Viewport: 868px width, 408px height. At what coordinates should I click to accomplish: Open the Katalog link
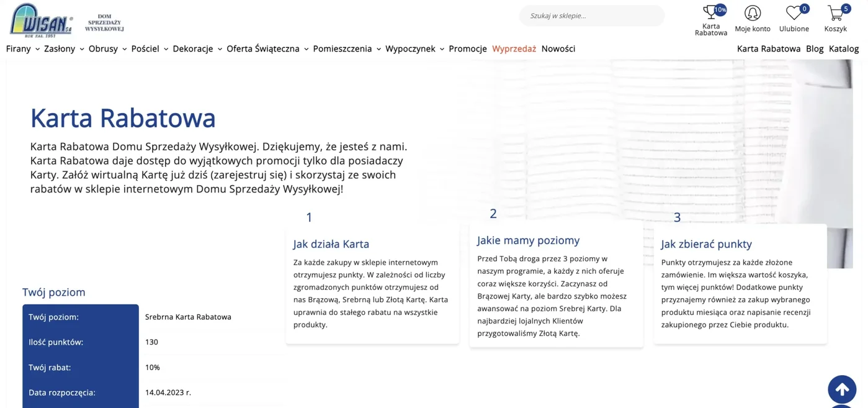pos(844,48)
